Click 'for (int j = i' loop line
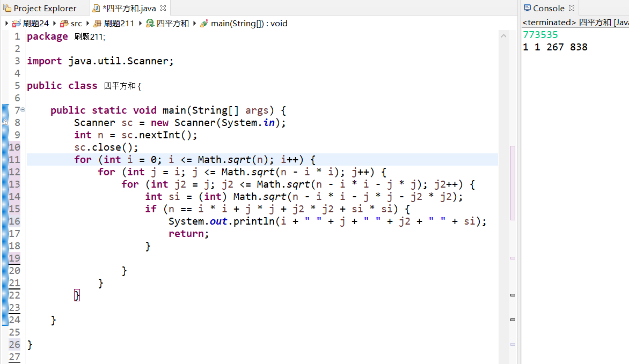629x364 pixels. coord(242,172)
